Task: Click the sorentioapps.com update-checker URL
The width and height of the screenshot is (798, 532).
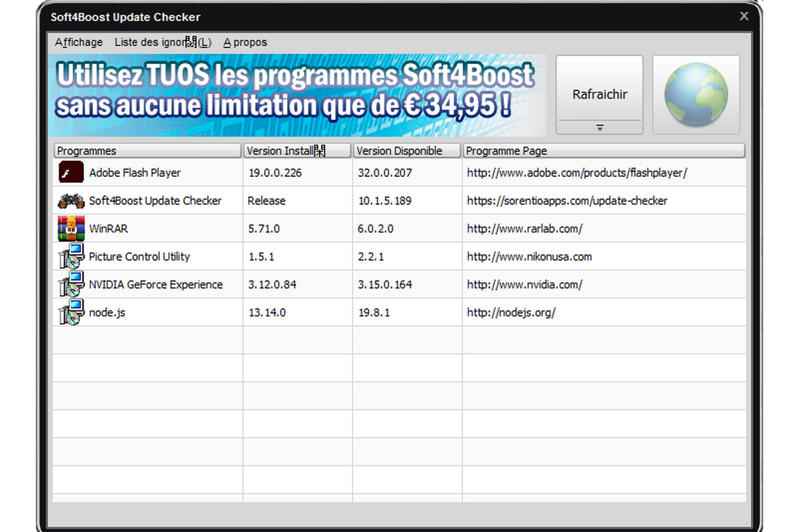Action: tap(567, 201)
